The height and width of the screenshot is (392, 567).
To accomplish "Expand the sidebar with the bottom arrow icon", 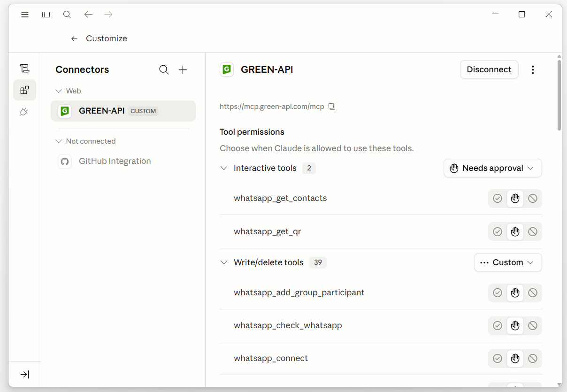I will (x=24, y=374).
